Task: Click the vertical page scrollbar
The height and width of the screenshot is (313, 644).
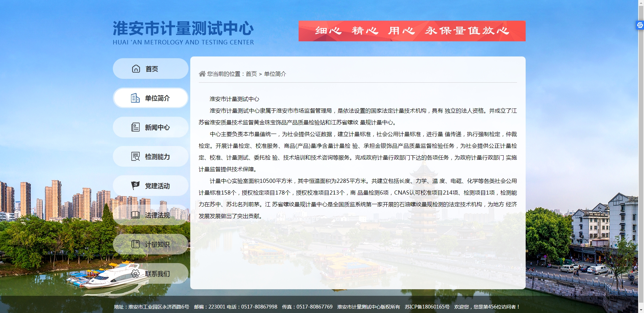Action: coord(641,155)
